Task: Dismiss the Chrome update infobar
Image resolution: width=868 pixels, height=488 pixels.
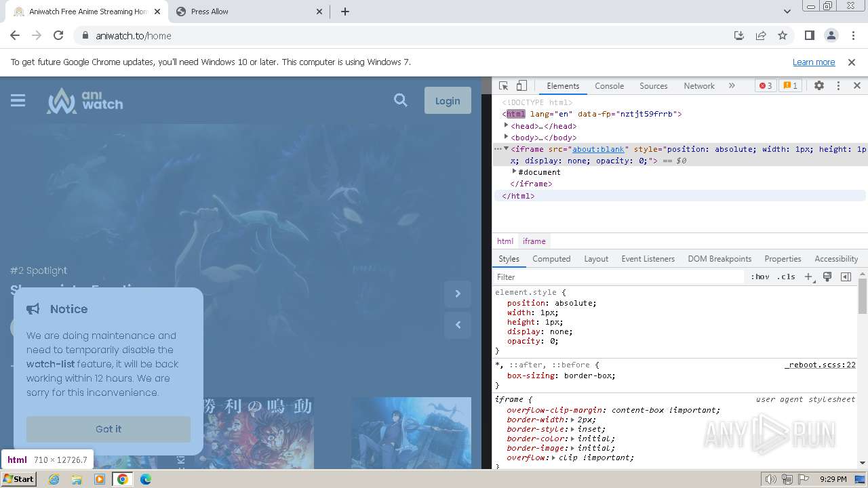Action: pyautogui.click(x=852, y=62)
